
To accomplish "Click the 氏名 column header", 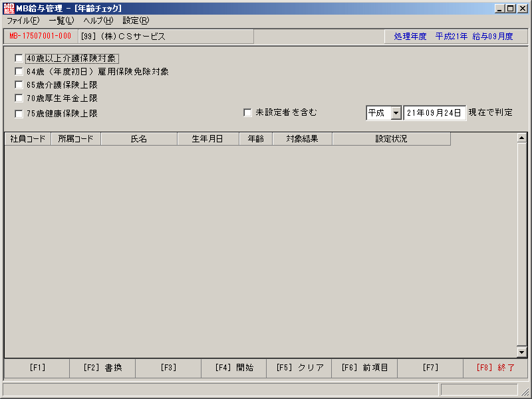I will [x=139, y=139].
